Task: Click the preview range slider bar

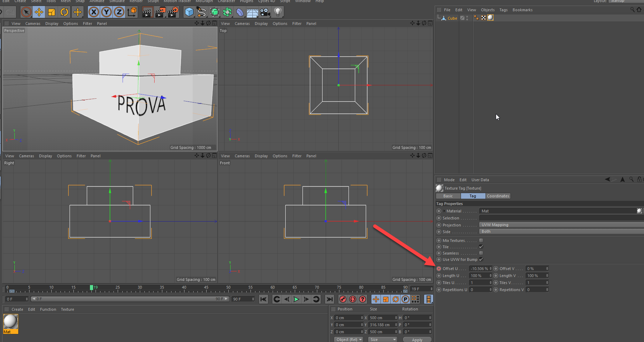Action: tap(130, 299)
